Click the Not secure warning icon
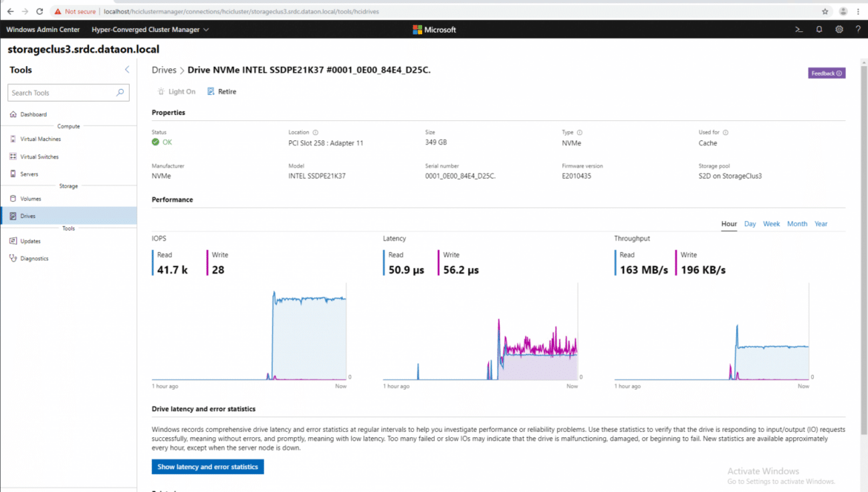 pyautogui.click(x=58, y=11)
